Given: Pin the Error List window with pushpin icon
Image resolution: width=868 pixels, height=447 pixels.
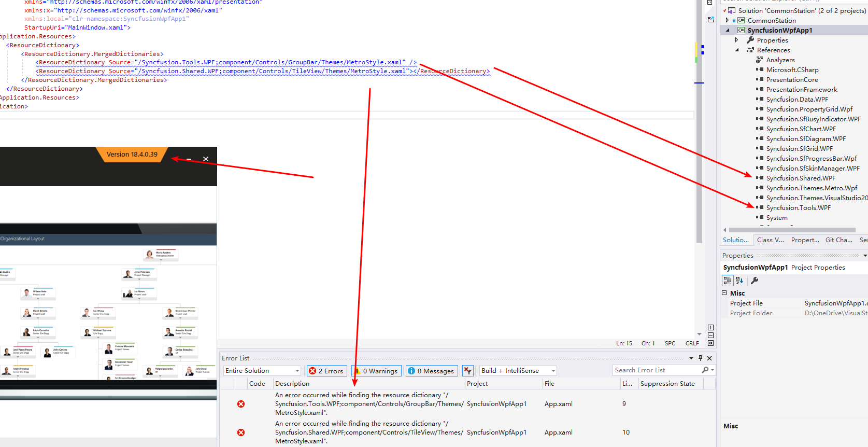Looking at the screenshot, I should click(700, 358).
